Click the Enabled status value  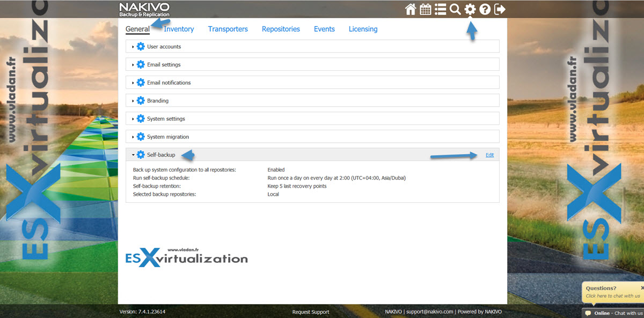point(276,170)
